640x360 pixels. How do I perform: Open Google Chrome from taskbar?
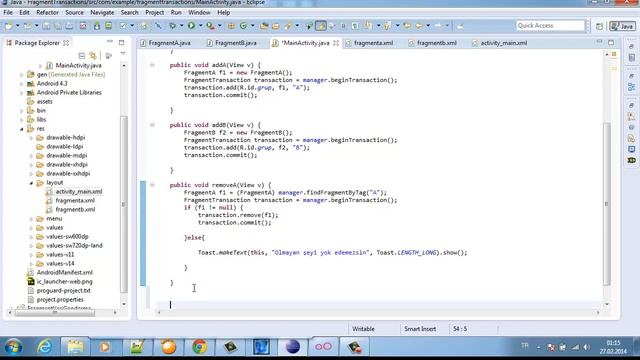point(200,347)
